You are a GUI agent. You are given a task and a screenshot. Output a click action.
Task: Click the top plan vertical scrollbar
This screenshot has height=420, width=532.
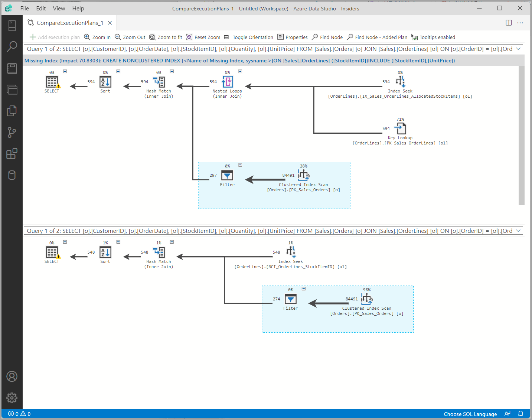(522, 136)
